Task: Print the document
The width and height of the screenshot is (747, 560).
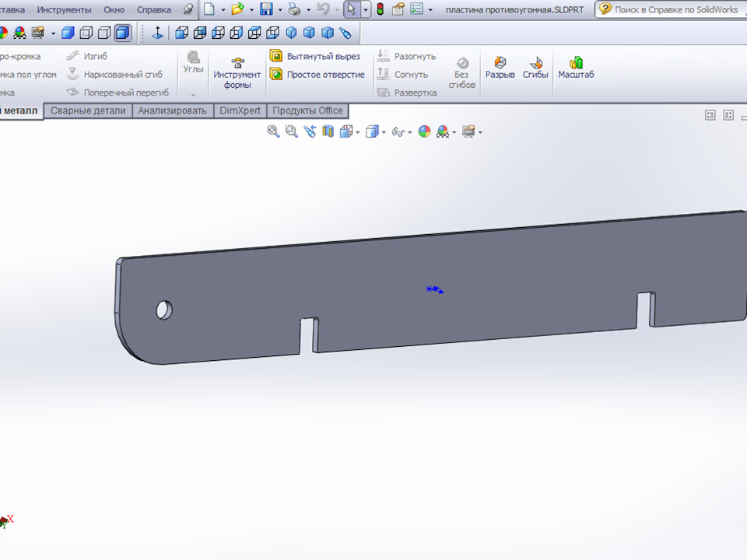Action: tap(294, 9)
